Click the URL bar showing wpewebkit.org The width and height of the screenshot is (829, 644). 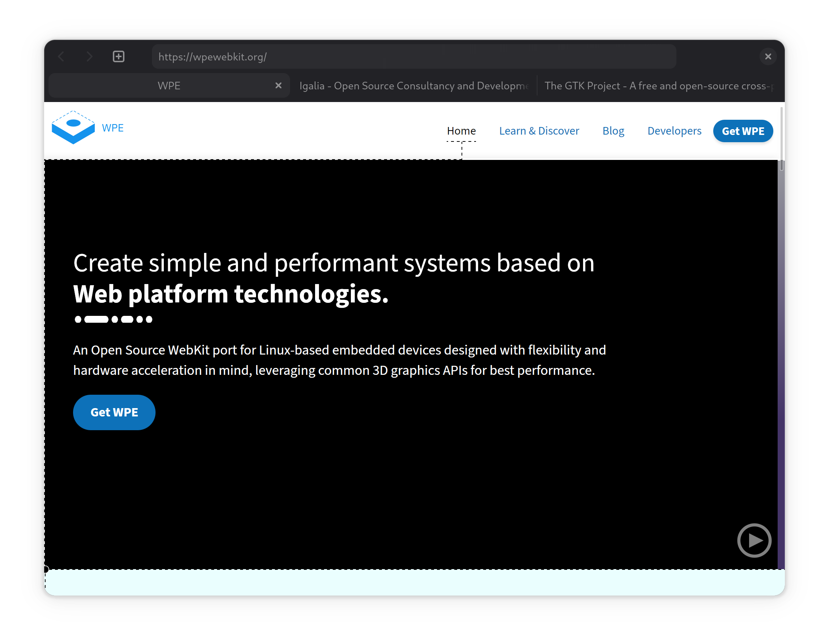[414, 56]
